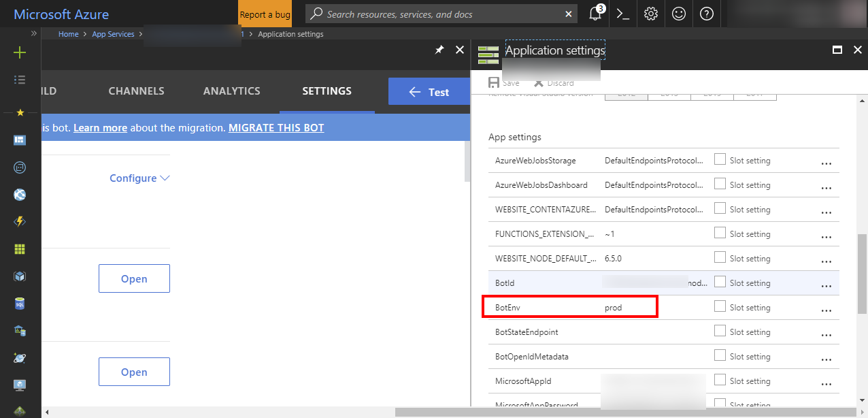Expand the sidebar with the double chevron
The image size is (868, 418).
pos(33,33)
